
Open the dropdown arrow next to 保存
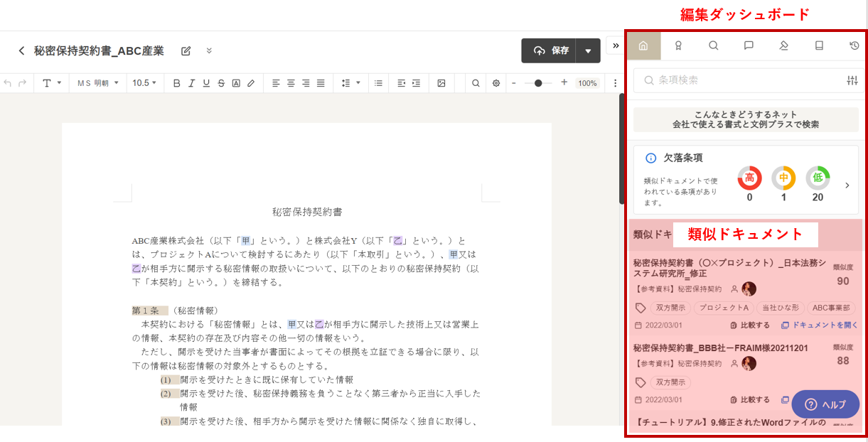(x=588, y=51)
